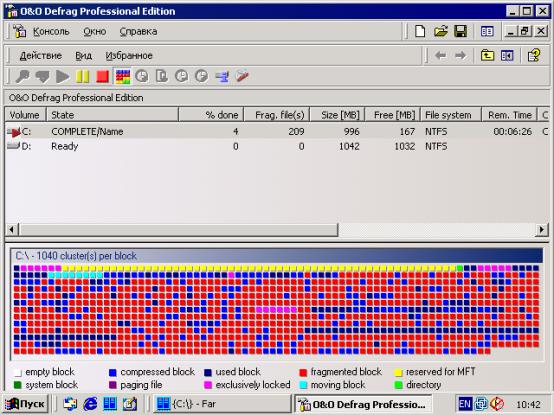Select the COMPLETE/Name state cell
The width and height of the screenshot is (554, 415).
[87, 132]
